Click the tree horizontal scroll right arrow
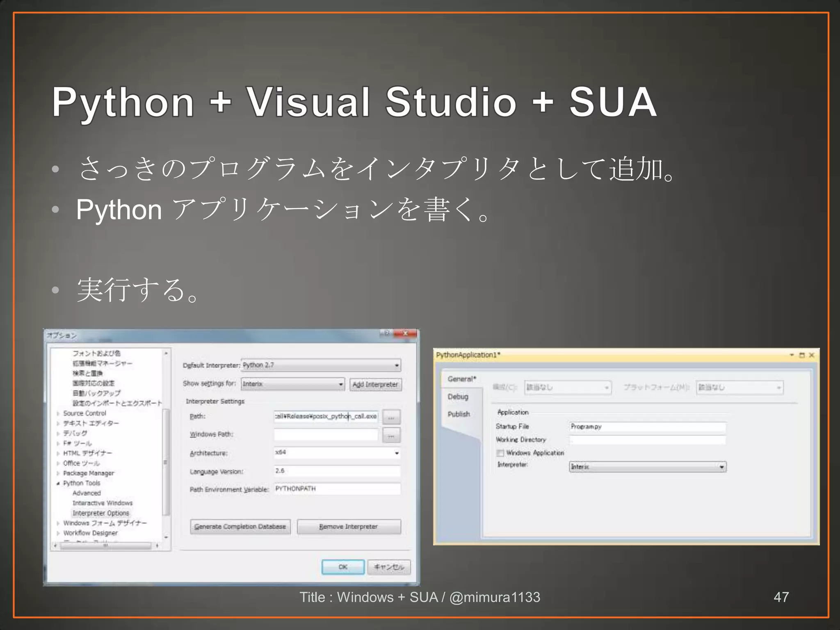840x630 pixels. (157, 546)
